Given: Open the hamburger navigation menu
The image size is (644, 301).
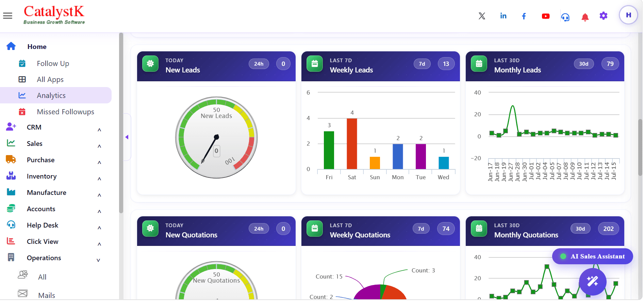Looking at the screenshot, I should coord(7,16).
